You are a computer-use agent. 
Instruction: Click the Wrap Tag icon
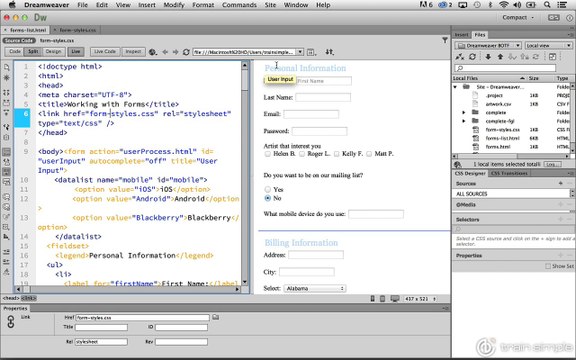pos(7,217)
